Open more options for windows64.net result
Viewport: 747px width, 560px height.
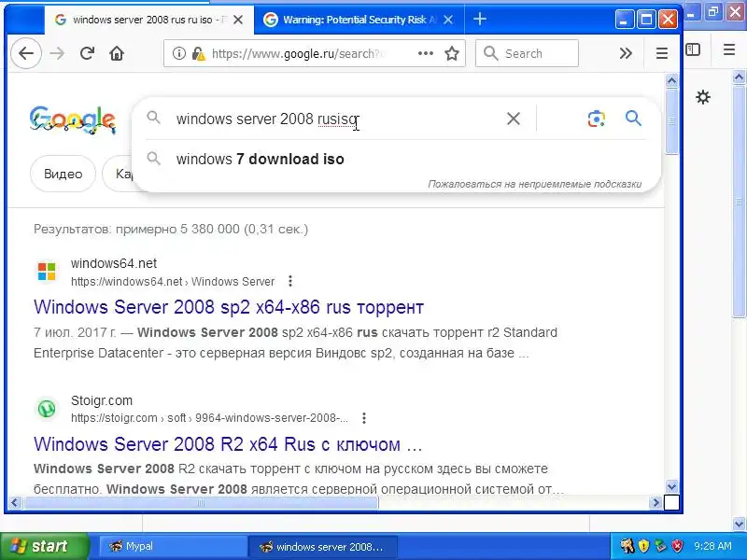click(x=290, y=282)
